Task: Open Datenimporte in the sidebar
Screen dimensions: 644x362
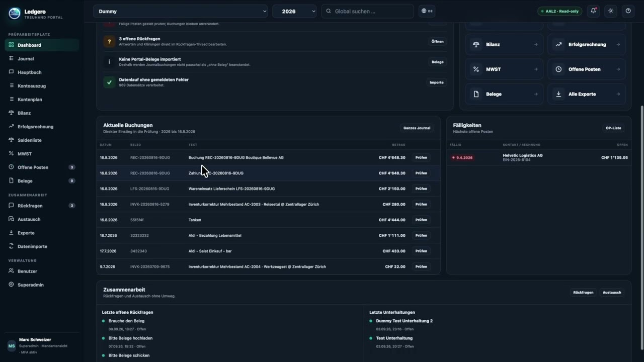Action: [x=42, y=246]
